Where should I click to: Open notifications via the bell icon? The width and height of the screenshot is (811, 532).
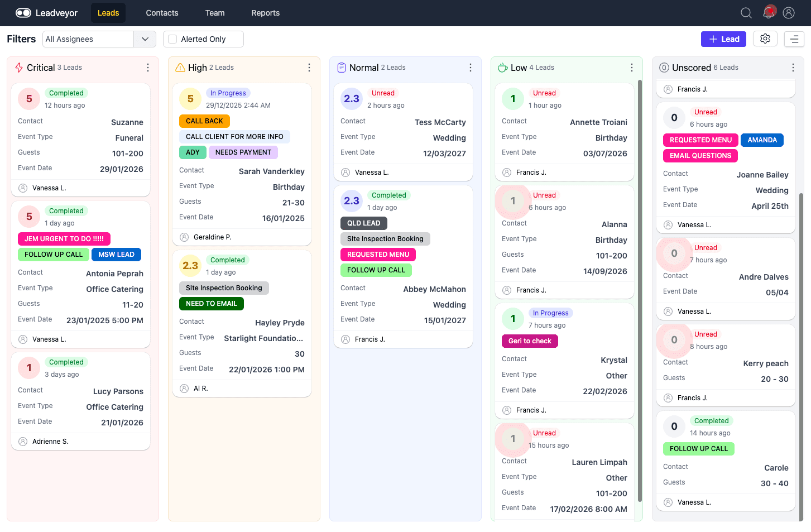(767, 12)
